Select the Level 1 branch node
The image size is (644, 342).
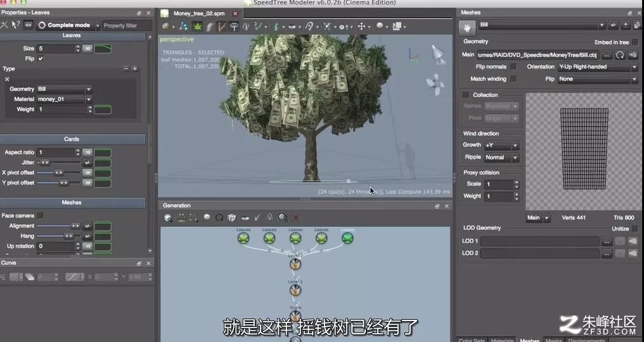[295, 290]
